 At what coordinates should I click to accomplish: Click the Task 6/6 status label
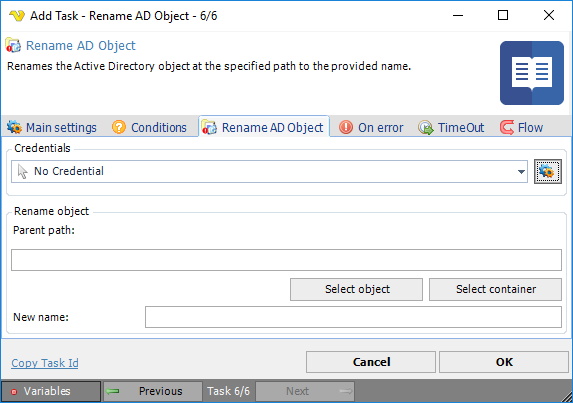tap(228, 391)
